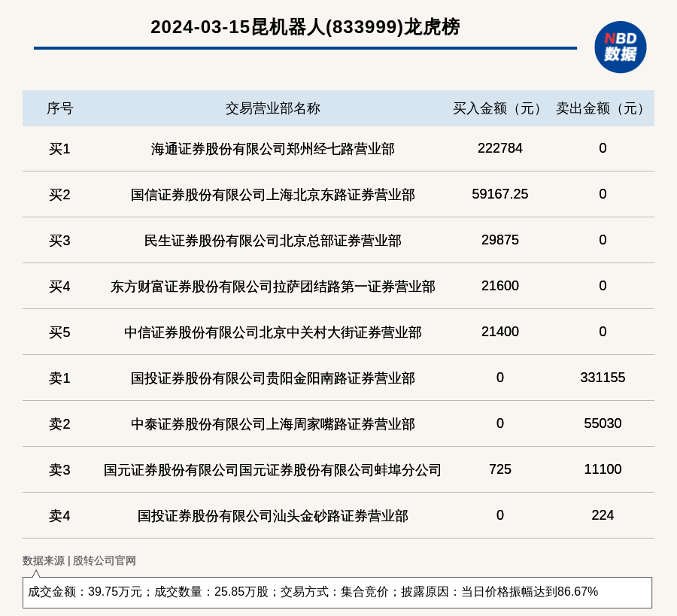Click 国投证券股份有限公司贵阳金阳南路证券营业部
The image size is (677, 616).
click(x=273, y=378)
